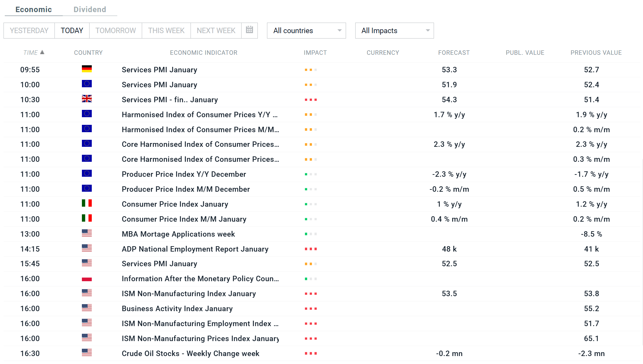Image resolution: width=643 pixels, height=364 pixels.
Task: Open ISM Non-Manufacturing Index January entry
Action: pyautogui.click(x=189, y=294)
